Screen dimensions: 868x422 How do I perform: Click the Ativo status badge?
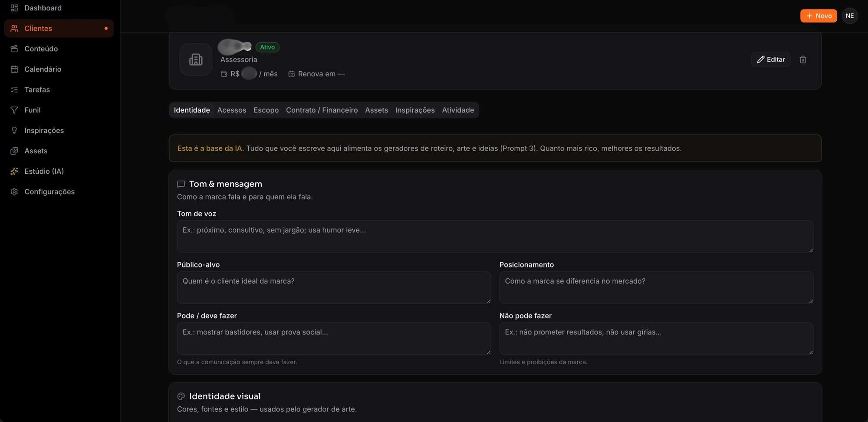coord(267,47)
